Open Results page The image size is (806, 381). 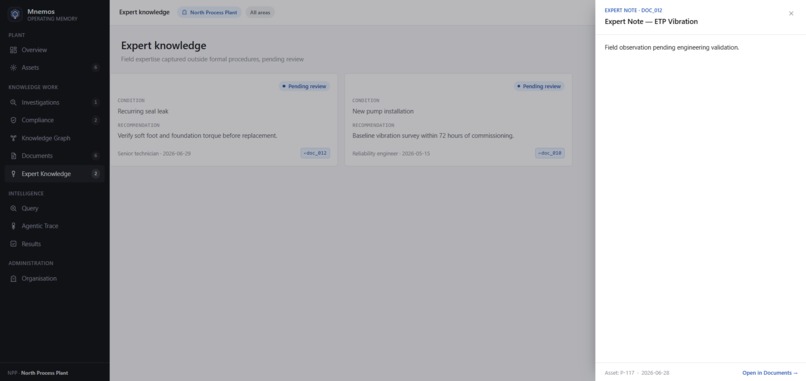pos(54,244)
